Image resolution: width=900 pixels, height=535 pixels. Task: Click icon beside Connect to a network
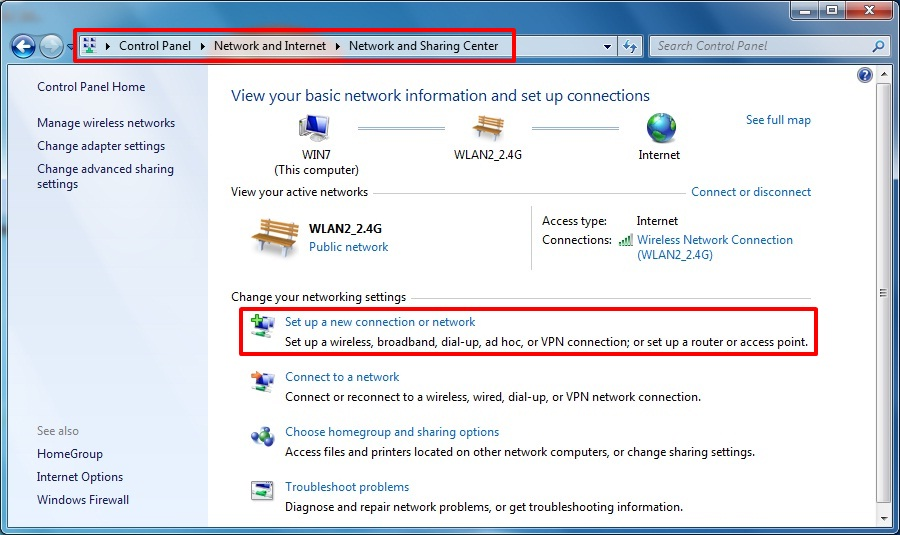[x=262, y=381]
